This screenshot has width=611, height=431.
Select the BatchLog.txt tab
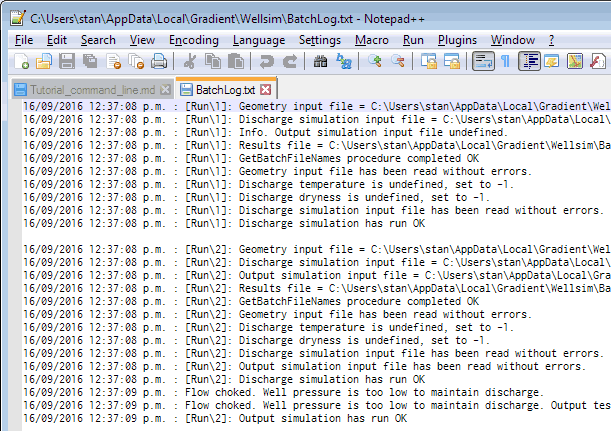(225, 90)
